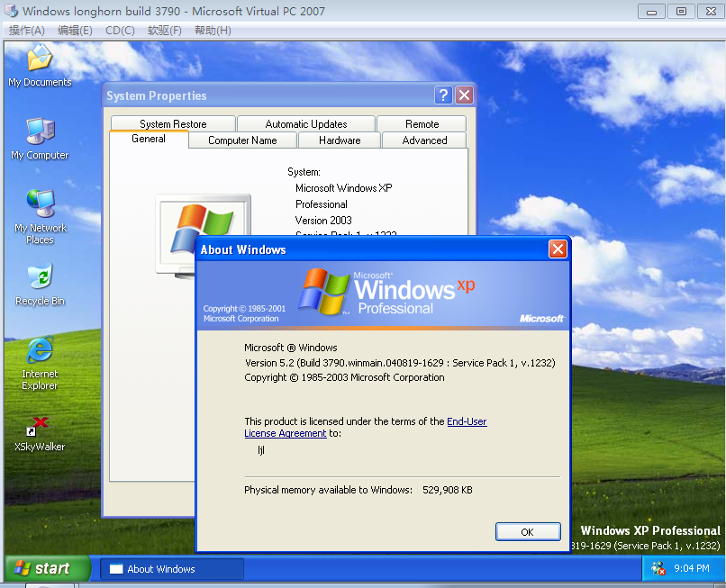Open the Start menu
This screenshot has height=588, width=726.
[x=48, y=567]
